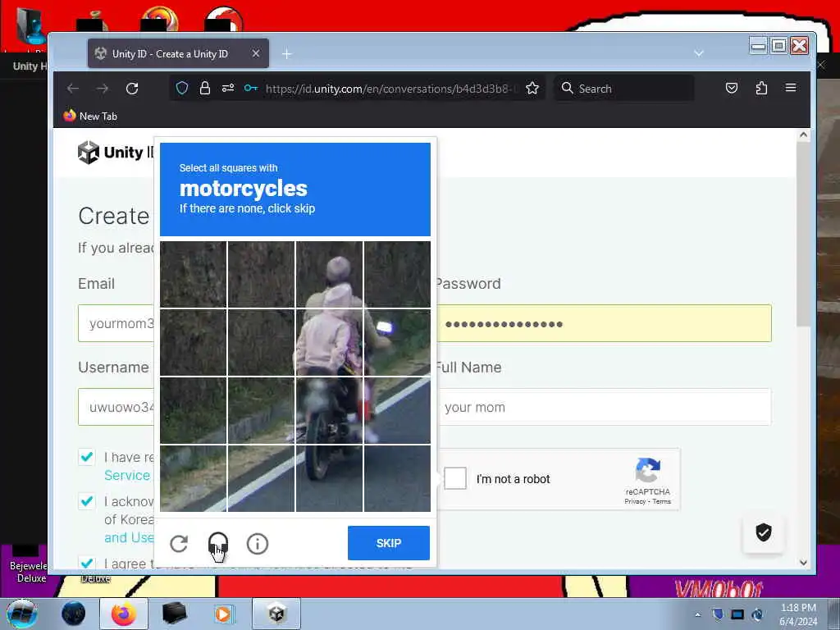Open the tracking protection shield icon
The image size is (840, 630).
tap(182, 88)
